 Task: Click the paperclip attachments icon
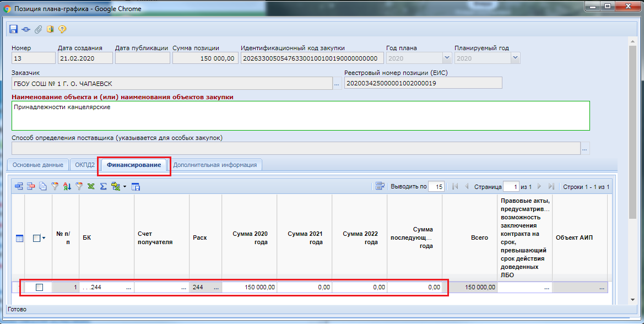38,29
